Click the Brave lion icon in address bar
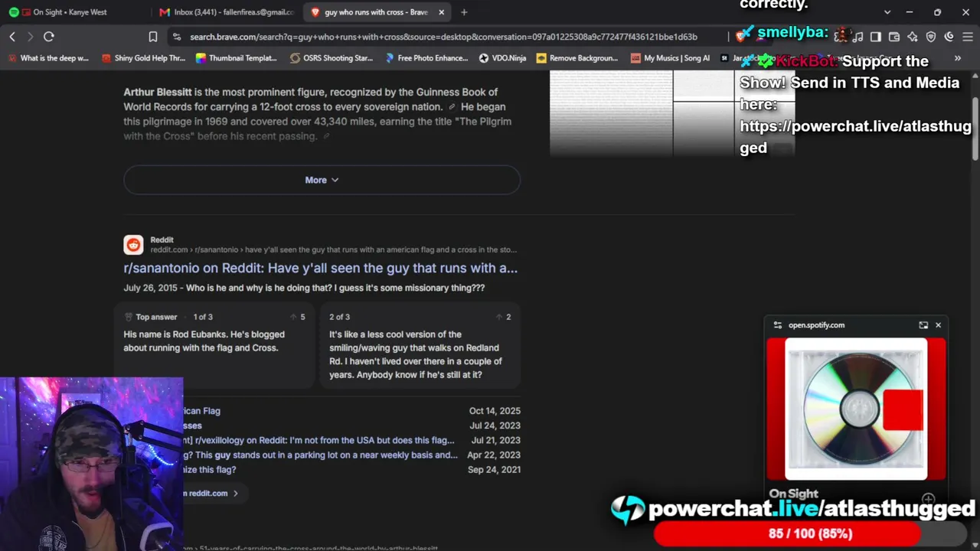This screenshot has width=980, height=551. pyautogui.click(x=740, y=37)
